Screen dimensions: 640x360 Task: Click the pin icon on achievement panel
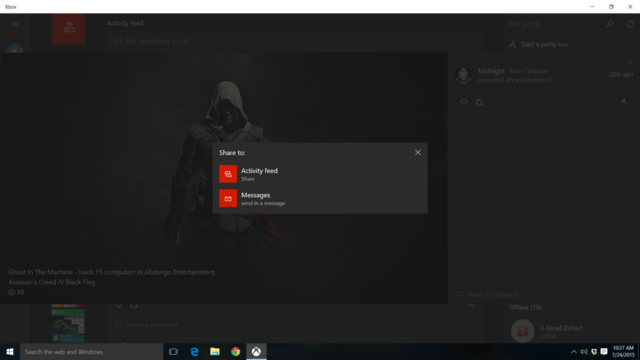(x=624, y=102)
